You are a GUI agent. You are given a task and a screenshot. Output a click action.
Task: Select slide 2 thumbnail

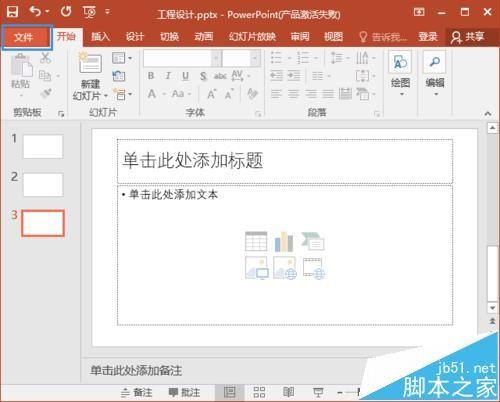(x=43, y=184)
